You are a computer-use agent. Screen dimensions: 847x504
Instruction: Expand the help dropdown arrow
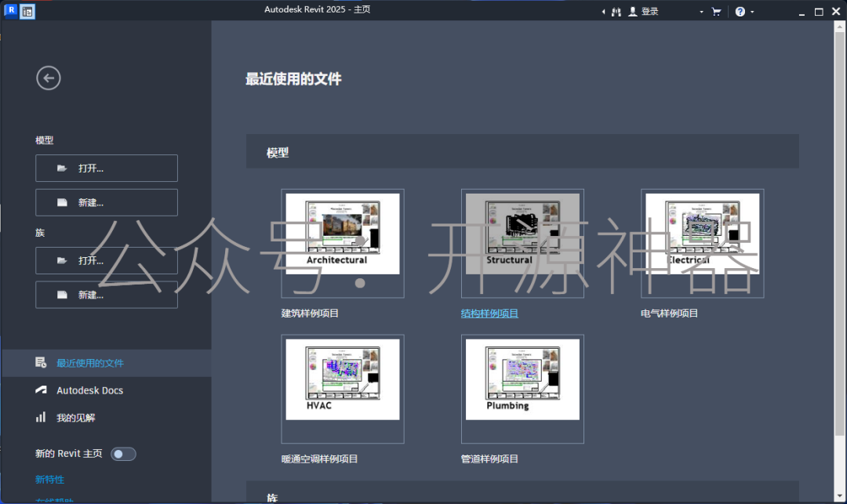[x=752, y=12]
